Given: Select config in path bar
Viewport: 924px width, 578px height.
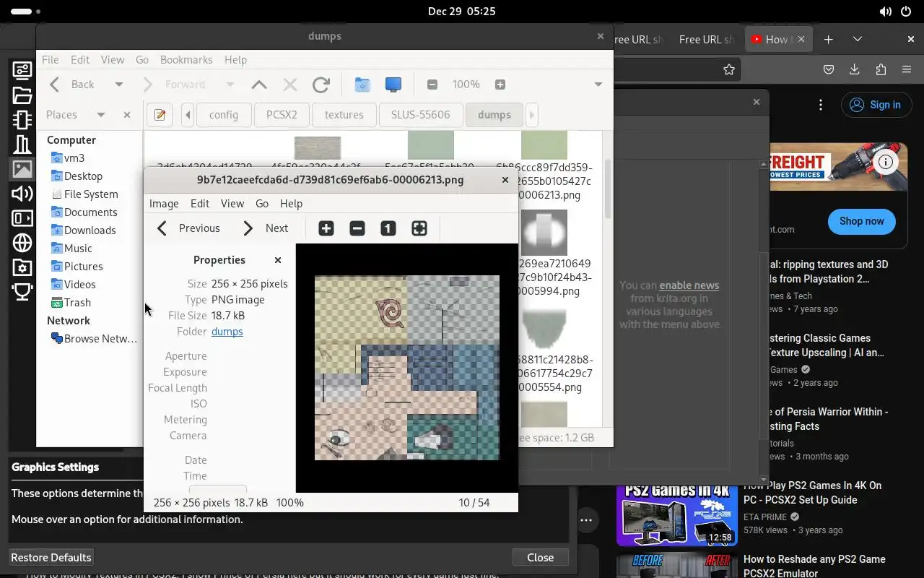Looking at the screenshot, I should [224, 115].
